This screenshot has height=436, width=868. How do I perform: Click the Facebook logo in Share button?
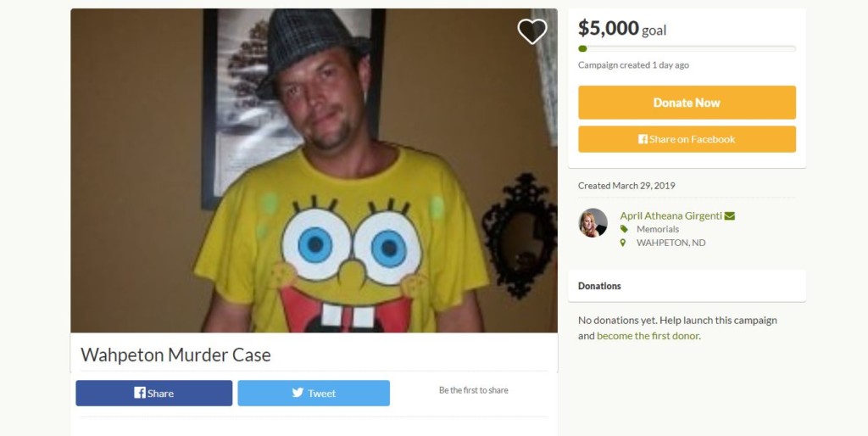(140, 393)
